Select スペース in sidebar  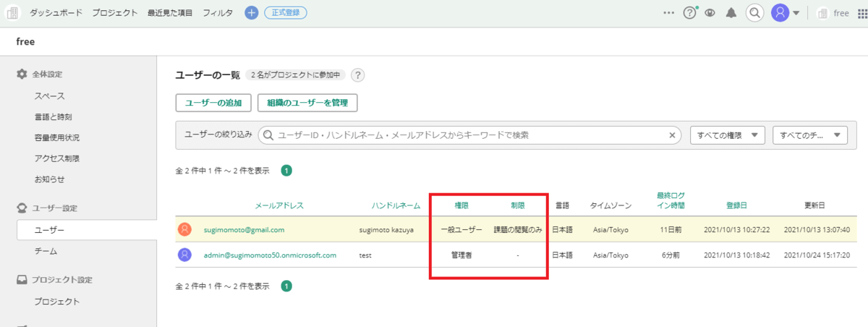pyautogui.click(x=50, y=96)
